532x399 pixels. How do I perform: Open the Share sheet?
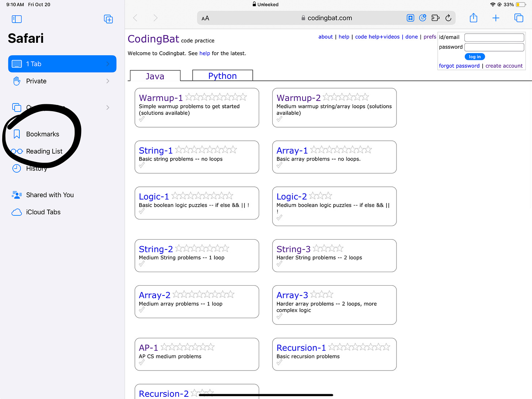(474, 18)
